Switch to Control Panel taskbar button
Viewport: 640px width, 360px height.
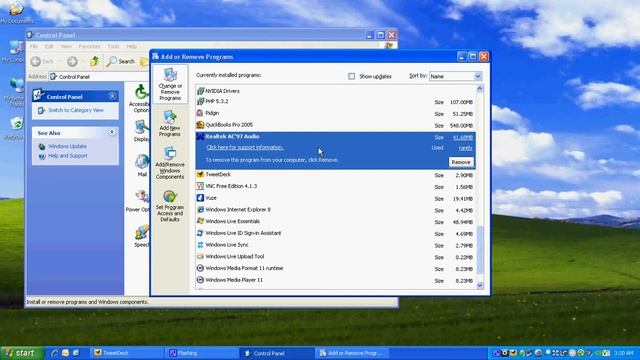pos(278,353)
